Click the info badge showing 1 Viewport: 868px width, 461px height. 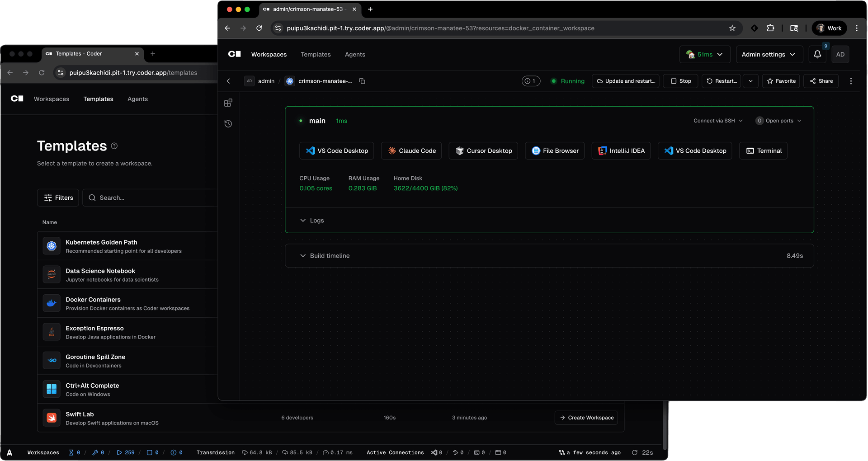coord(531,81)
